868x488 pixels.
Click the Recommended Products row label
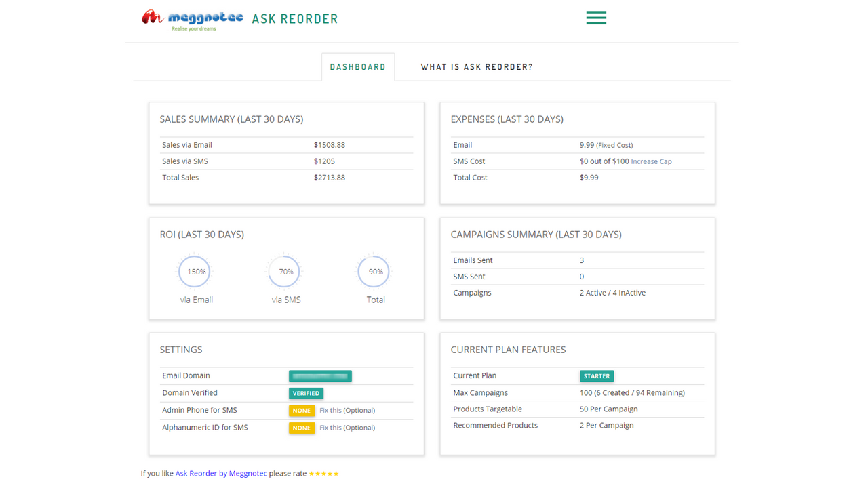(x=495, y=426)
